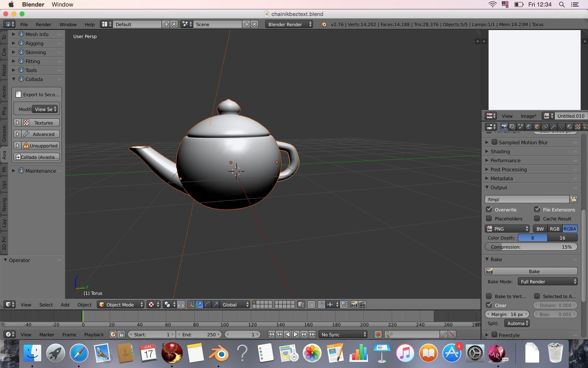Expand the Mesh Info panel

[x=14, y=34]
